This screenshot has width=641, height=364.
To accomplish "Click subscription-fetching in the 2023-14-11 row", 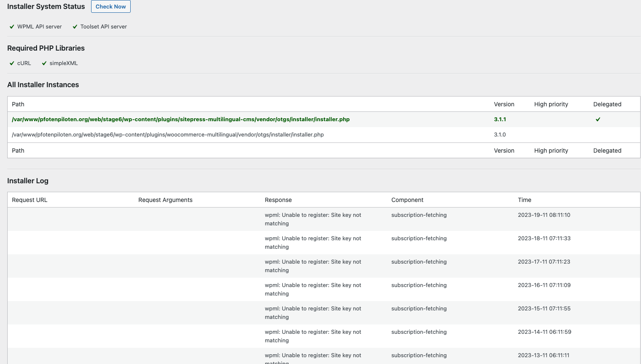I will tap(419, 332).
